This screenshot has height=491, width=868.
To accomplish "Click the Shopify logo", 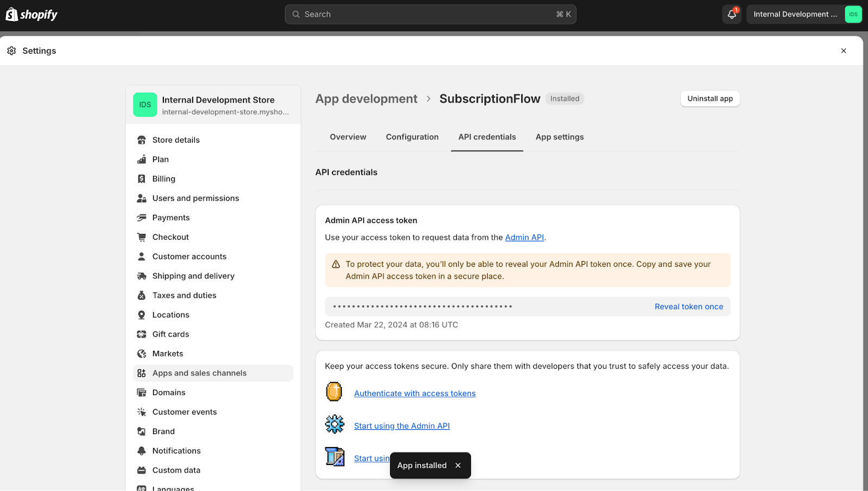I will click(31, 15).
